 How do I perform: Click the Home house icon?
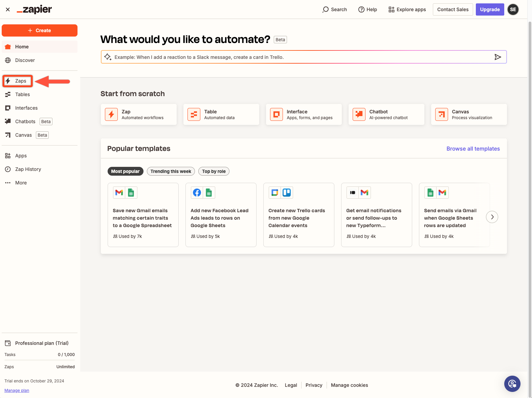tap(8, 47)
